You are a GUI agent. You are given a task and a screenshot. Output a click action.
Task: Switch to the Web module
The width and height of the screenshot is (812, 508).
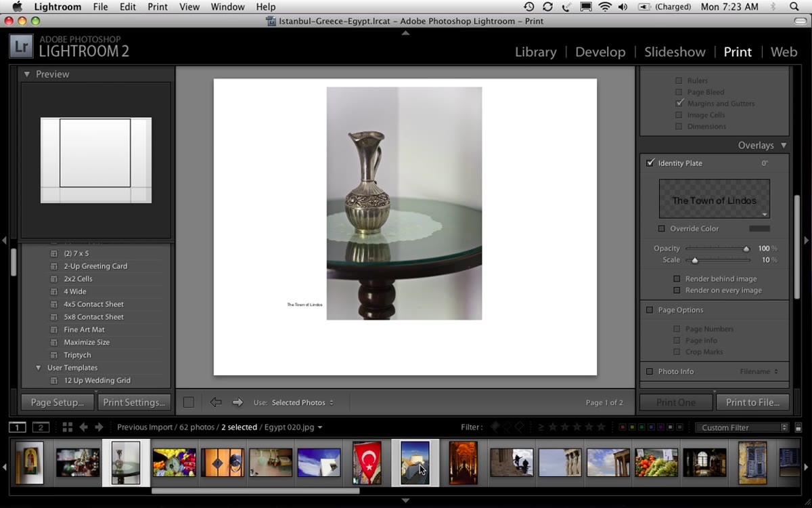click(x=784, y=52)
